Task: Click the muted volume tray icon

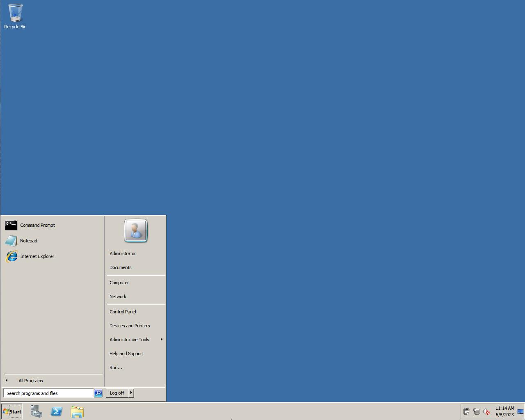Action: click(x=486, y=411)
